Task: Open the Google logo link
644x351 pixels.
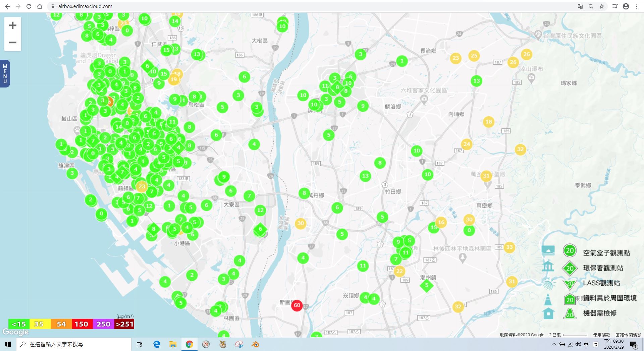Action: pyautogui.click(x=15, y=332)
